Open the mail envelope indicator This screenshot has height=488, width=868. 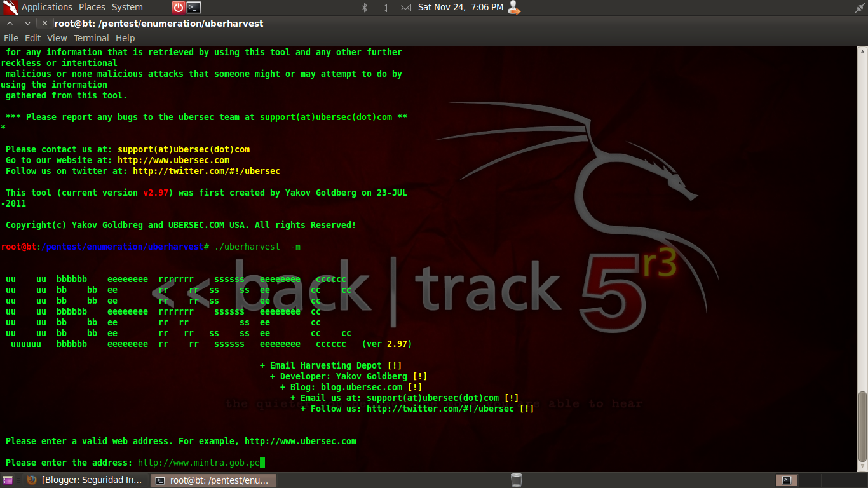[x=405, y=8]
